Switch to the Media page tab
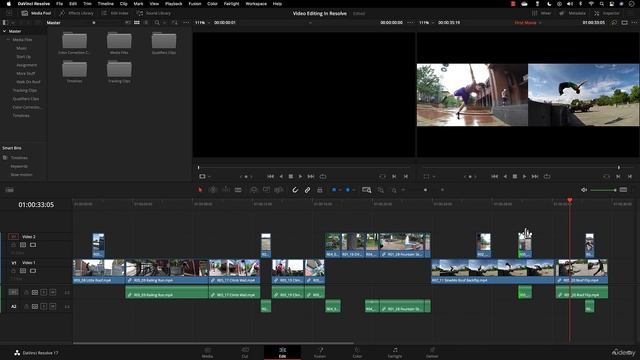 (x=207, y=353)
